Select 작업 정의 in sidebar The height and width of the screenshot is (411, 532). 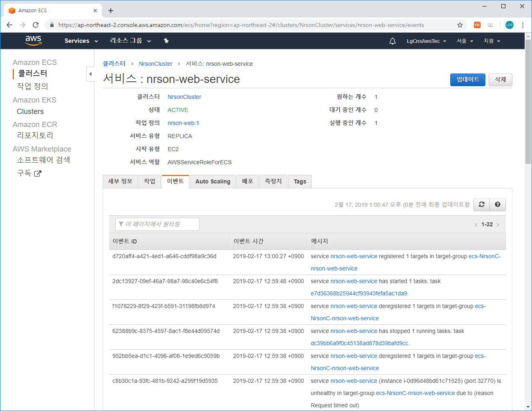(32, 86)
